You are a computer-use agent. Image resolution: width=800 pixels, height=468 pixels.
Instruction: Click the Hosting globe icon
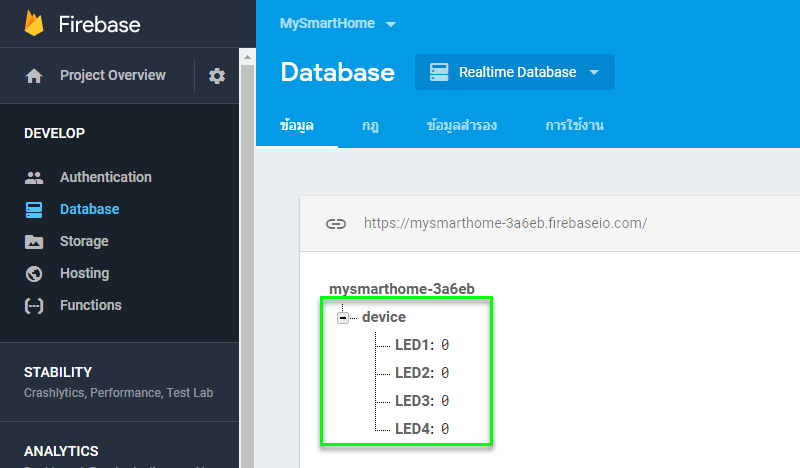pos(34,274)
